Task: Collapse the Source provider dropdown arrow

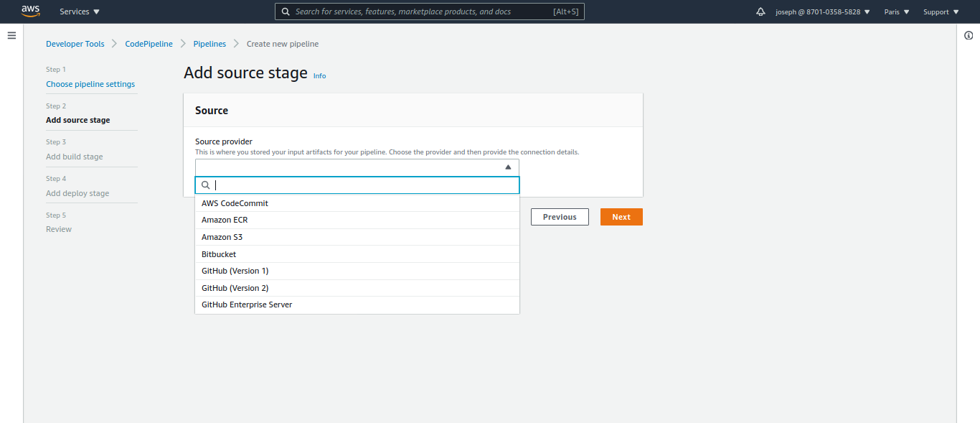Action: click(x=508, y=167)
